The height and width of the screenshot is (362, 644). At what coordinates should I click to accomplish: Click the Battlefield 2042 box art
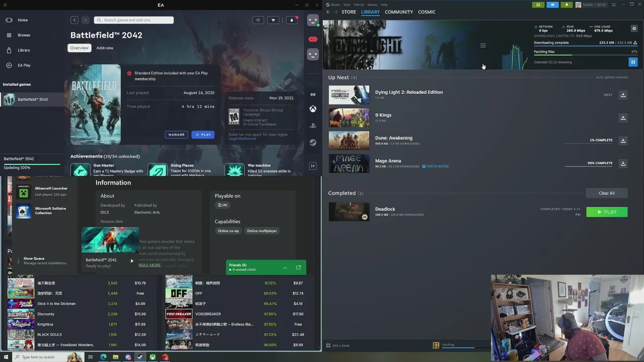point(96,105)
